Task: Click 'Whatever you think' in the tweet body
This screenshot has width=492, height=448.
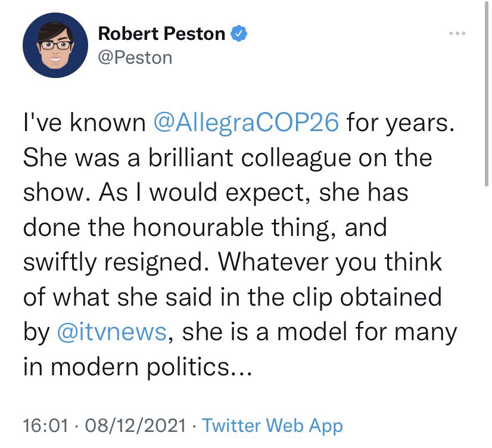Action: click(x=330, y=262)
